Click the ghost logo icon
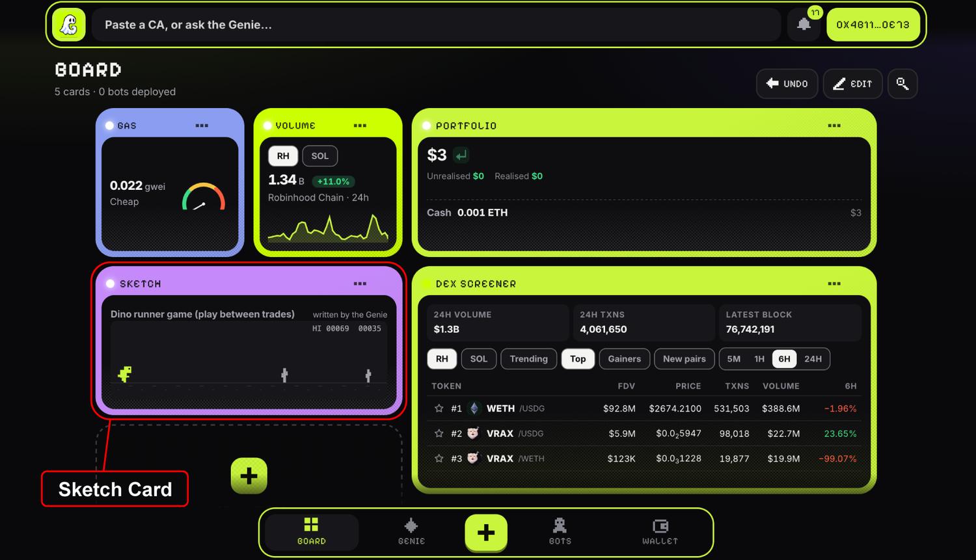Screen dimensions: 976x560 pyautogui.click(x=68, y=25)
